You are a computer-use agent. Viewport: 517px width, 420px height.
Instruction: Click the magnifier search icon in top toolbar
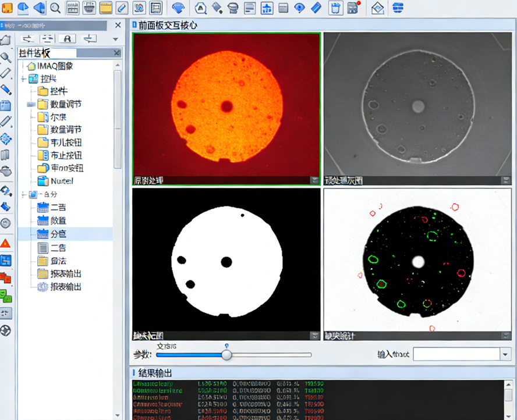(x=55, y=8)
